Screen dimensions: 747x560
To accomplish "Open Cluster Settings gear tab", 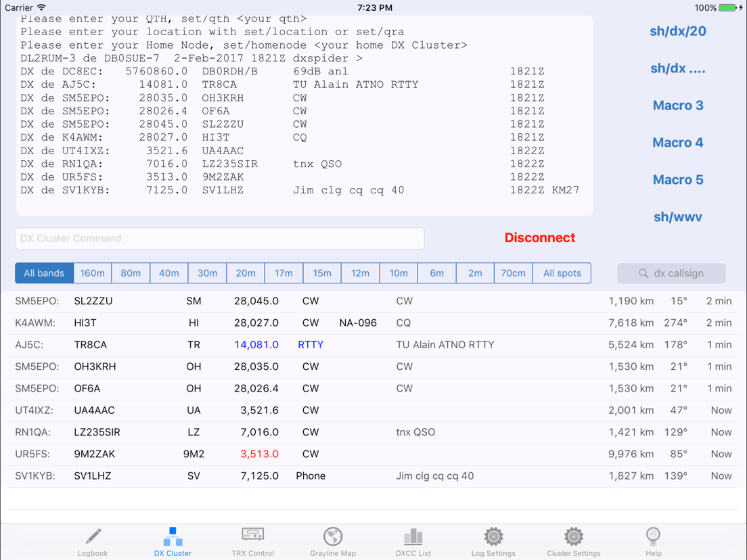I will pyautogui.click(x=574, y=542).
